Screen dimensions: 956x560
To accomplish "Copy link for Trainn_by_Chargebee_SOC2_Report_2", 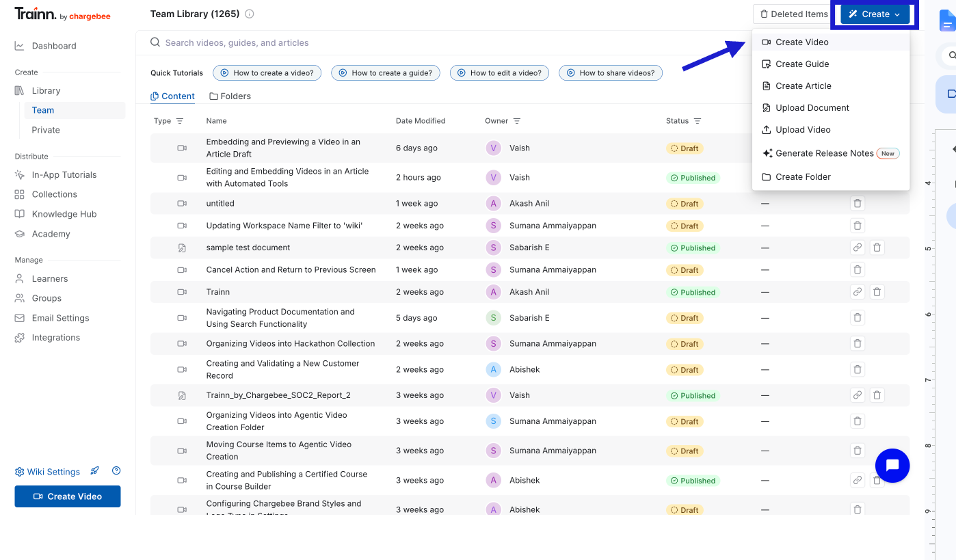I will coord(858,395).
